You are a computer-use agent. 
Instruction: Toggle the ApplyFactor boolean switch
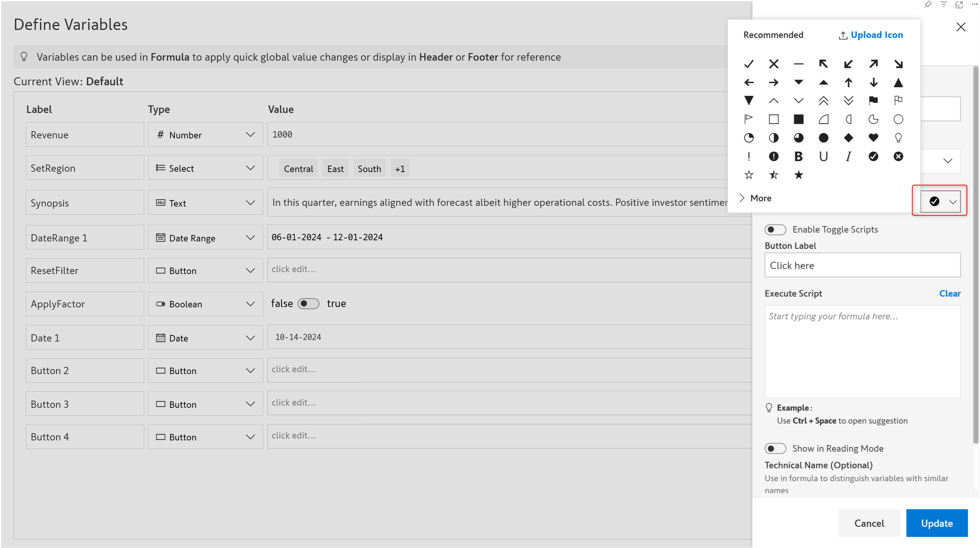point(308,304)
